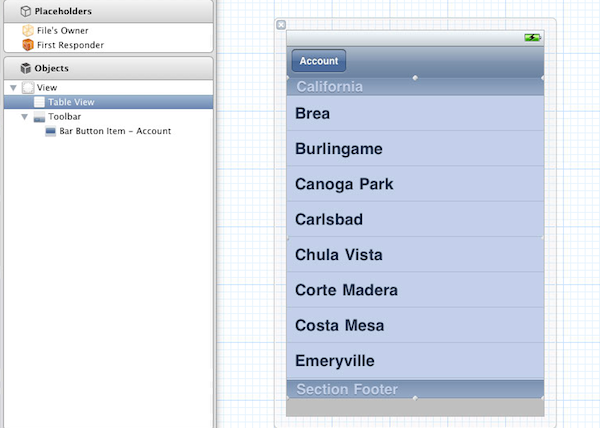Click the Objects header cube icon
The height and width of the screenshot is (428, 600).
point(25,68)
